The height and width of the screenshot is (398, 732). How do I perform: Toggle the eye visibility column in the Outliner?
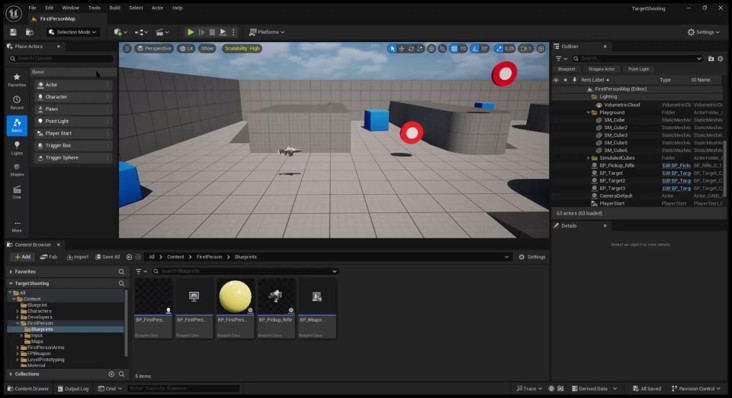[556, 80]
